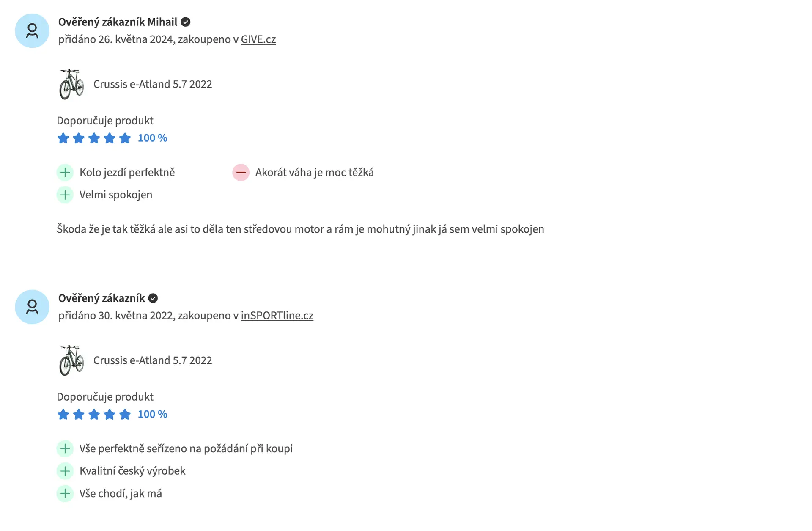812x531 pixels.
Task: Click the red minus icon beside 'Akorát váha'
Action: [241, 173]
